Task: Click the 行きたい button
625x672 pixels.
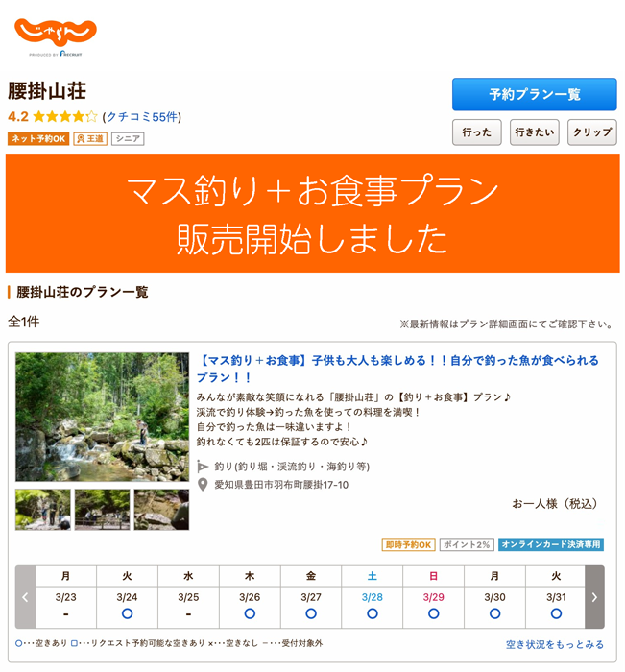Action: coord(534,132)
